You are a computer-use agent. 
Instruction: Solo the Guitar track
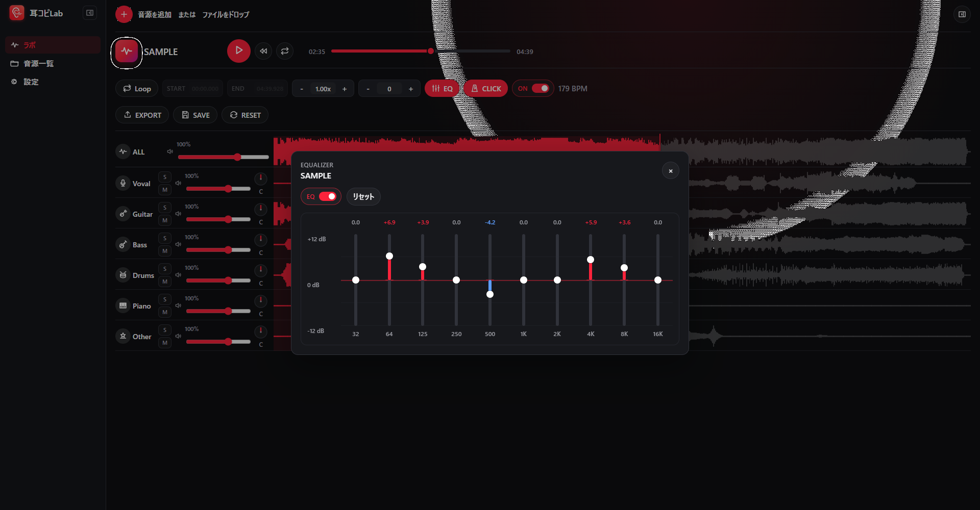click(165, 208)
